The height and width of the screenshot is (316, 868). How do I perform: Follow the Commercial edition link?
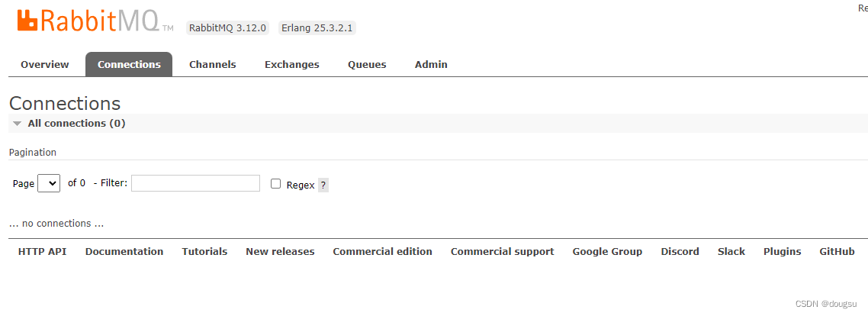(x=383, y=251)
